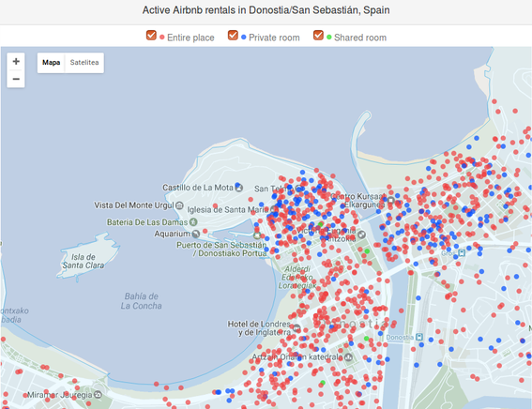This screenshot has height=409, width=532.
Task: Click the Shared room legend label
Action: pos(360,38)
